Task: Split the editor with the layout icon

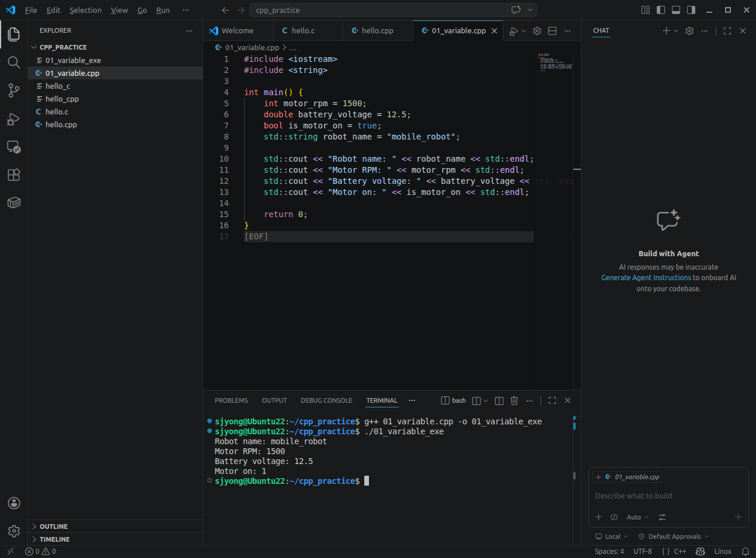Action: [x=552, y=31]
